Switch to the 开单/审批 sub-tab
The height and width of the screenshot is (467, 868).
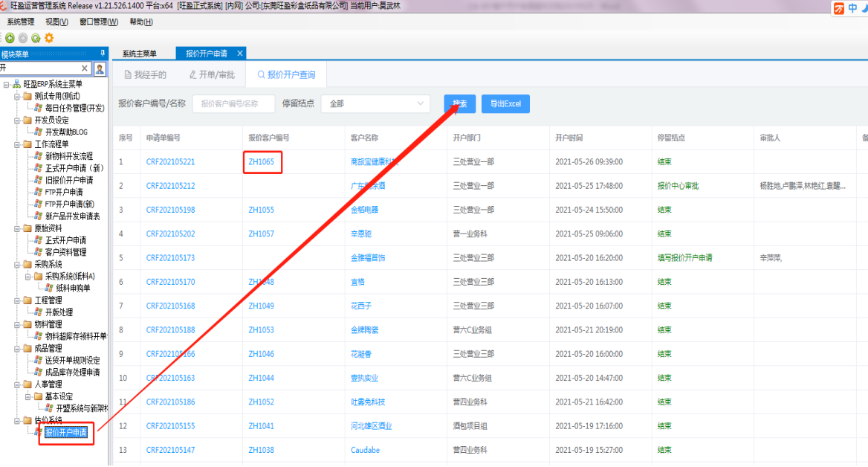pos(212,74)
